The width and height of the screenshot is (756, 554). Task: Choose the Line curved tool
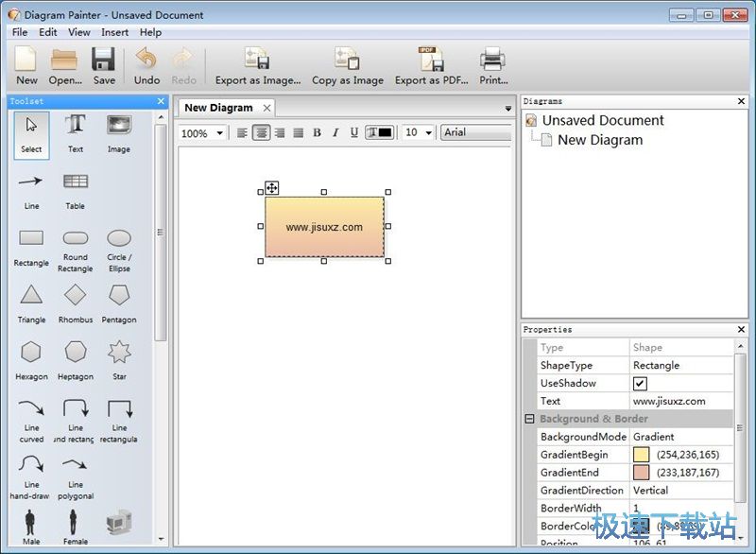(31, 416)
